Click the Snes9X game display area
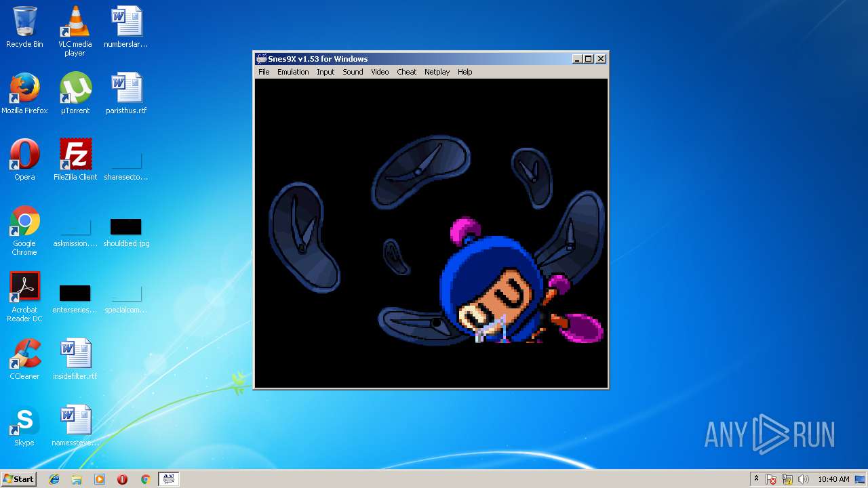868x488 pixels. click(x=431, y=232)
